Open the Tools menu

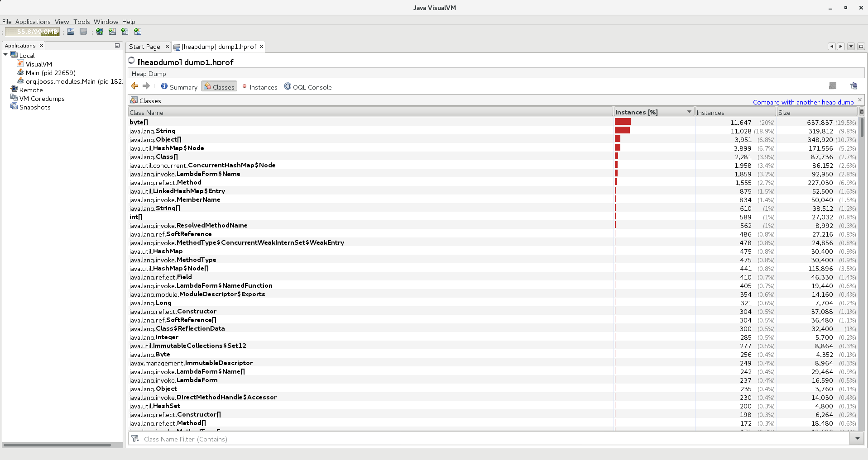(x=82, y=22)
